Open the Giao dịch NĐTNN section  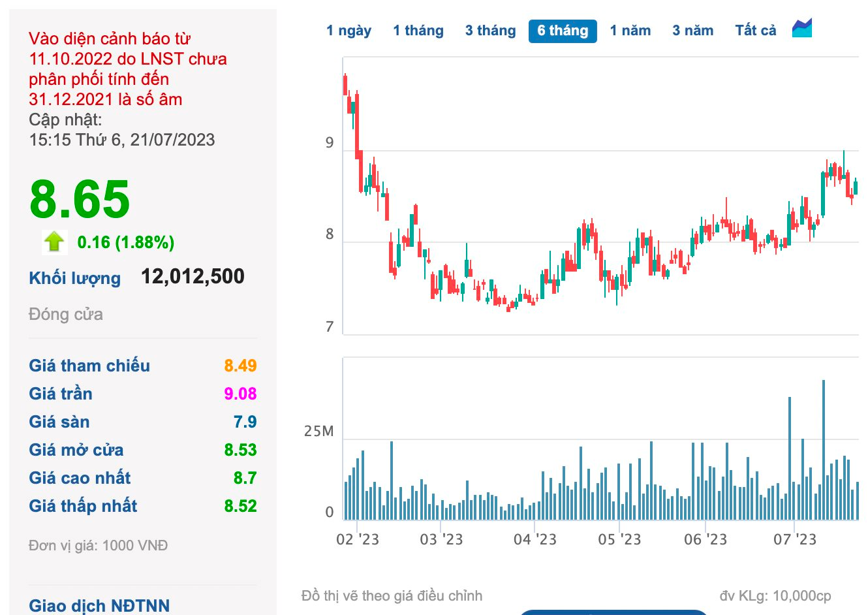coord(99,605)
